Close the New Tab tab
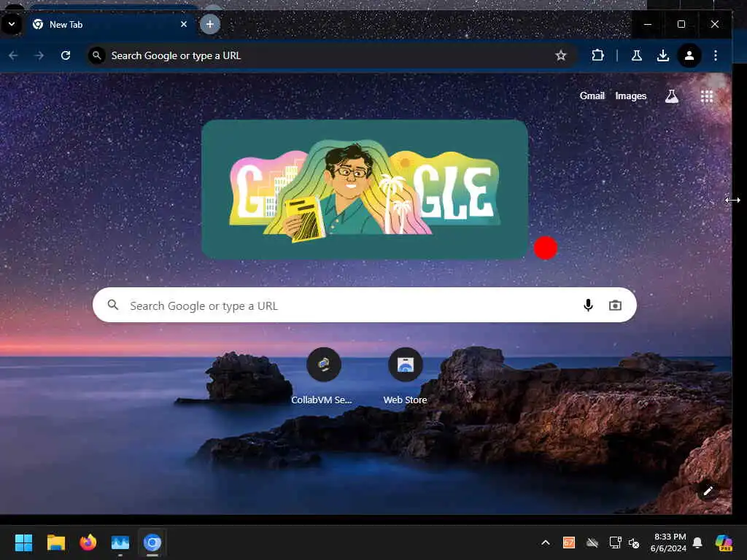This screenshot has height=560, width=747. point(184,24)
